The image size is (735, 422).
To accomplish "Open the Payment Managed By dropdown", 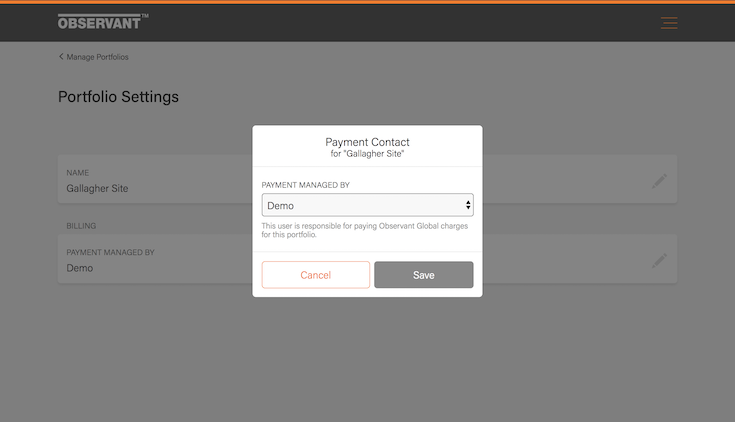I will [x=367, y=205].
